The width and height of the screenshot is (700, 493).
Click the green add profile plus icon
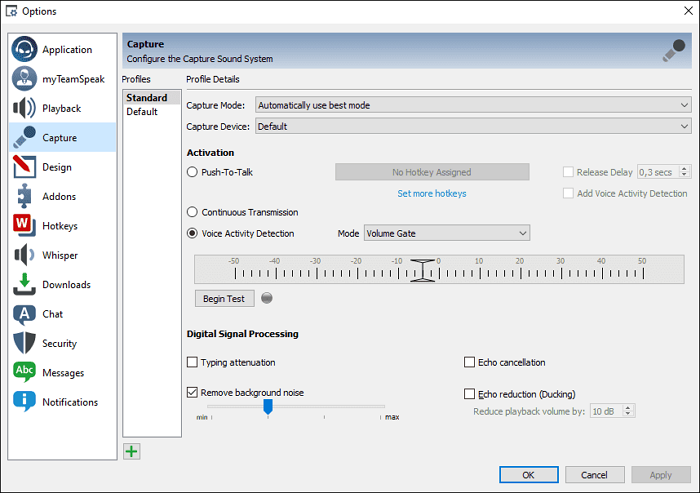coord(131,451)
